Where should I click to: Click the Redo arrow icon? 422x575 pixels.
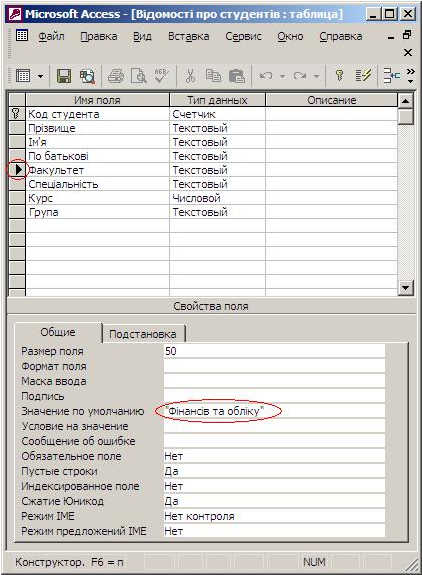[300, 76]
